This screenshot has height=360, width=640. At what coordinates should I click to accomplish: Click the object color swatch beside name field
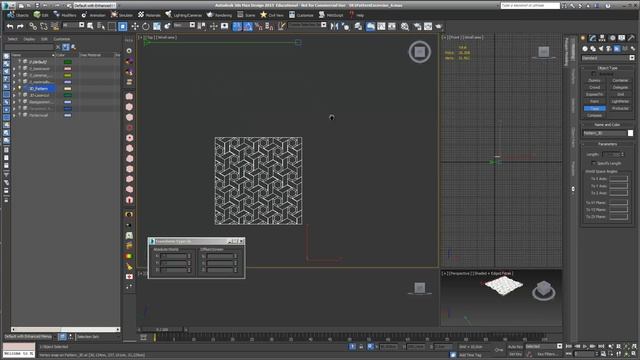pyautogui.click(x=630, y=133)
